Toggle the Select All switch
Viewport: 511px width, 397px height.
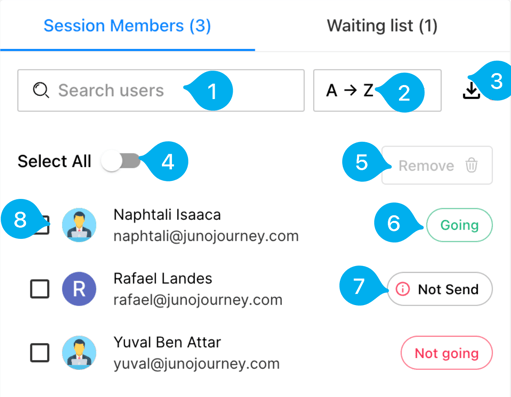tap(121, 161)
